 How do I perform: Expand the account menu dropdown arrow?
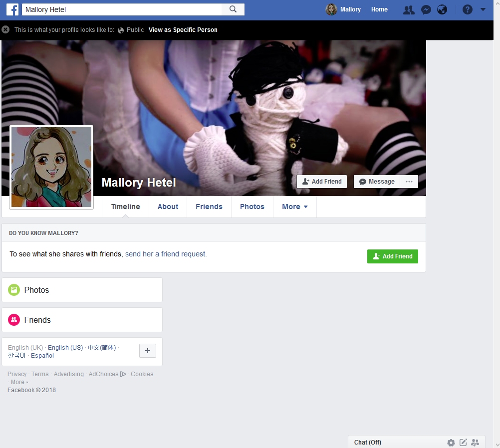click(483, 9)
